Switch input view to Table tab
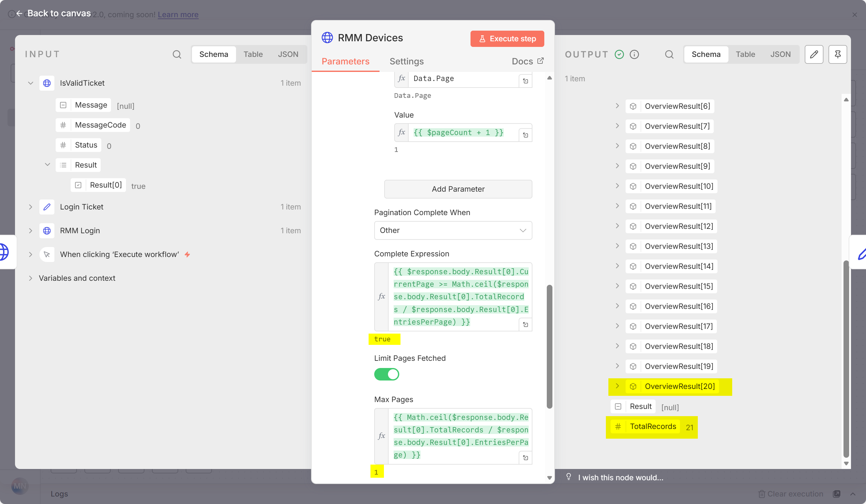 pyautogui.click(x=253, y=54)
